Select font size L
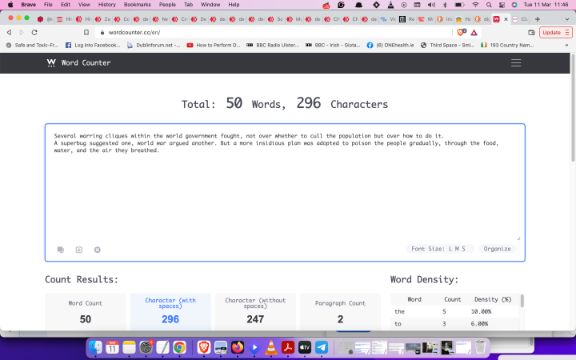This screenshot has width=576, height=360. pos(450,249)
